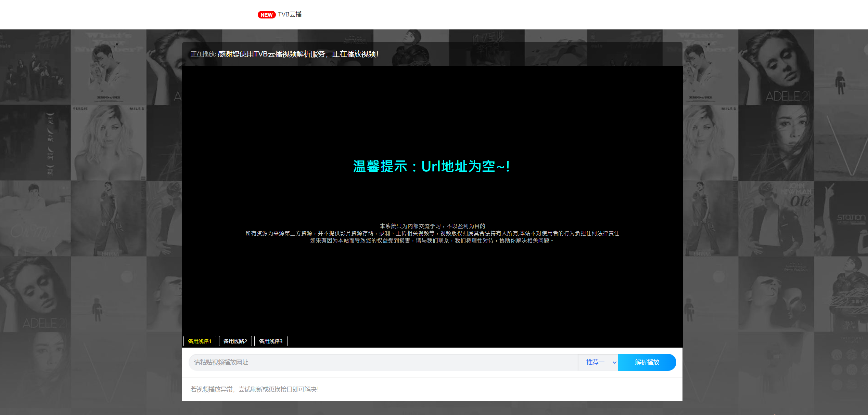Click disclaimer line 所有资源均来源第三方资源
Image resolution: width=868 pixels, height=415 pixels.
click(432, 233)
